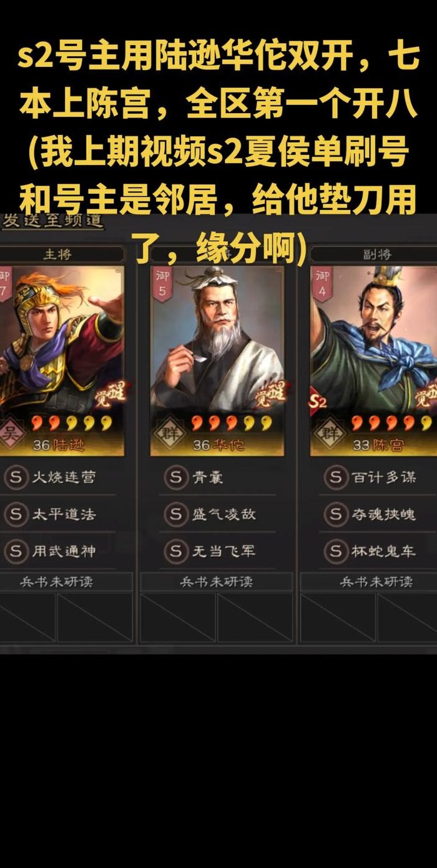Select the 盛气凌敌 skill S icon
Viewport: 437px width, 868px height.
[x=175, y=514]
